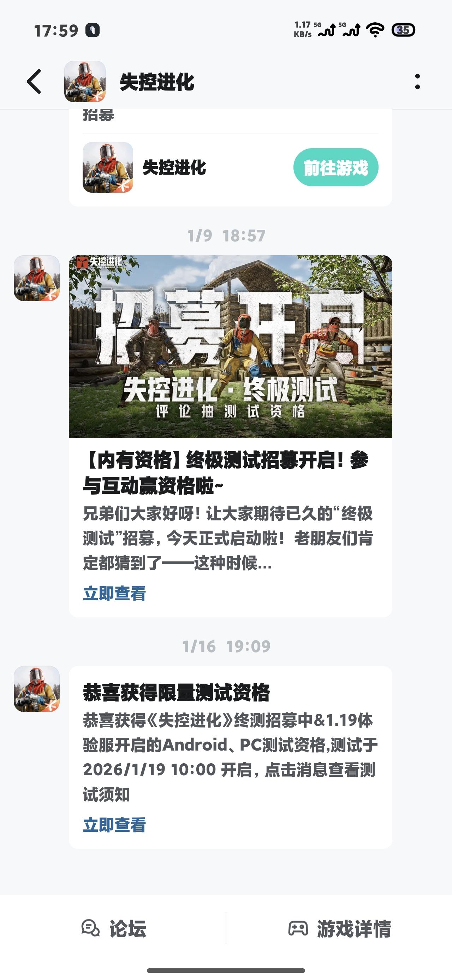This screenshot has width=452, height=980.
Task: Tap the game icon in the 前往游戏 card
Action: [108, 167]
